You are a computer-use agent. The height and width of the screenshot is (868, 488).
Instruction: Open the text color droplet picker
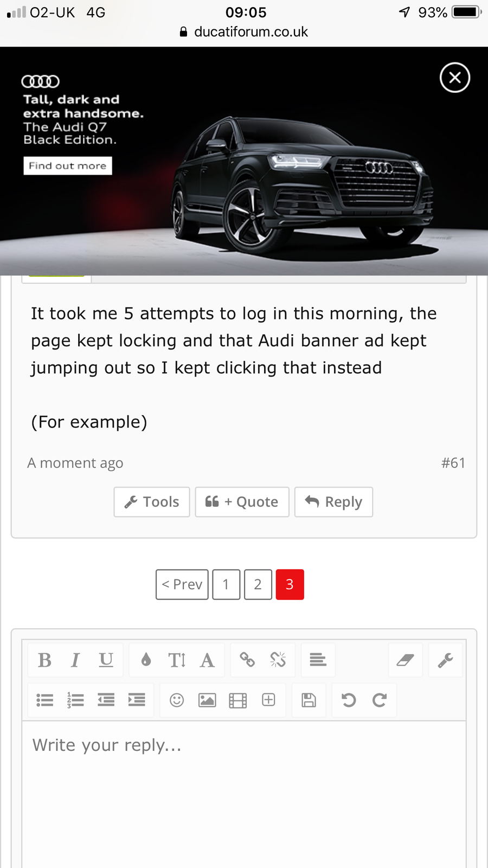point(146,660)
